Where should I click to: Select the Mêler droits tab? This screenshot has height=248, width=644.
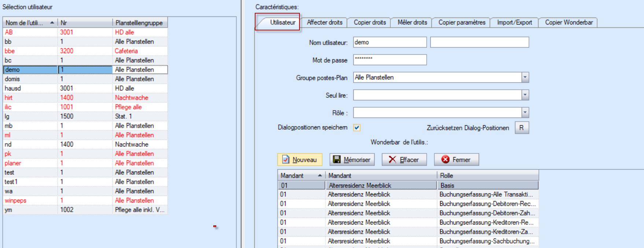pyautogui.click(x=412, y=22)
